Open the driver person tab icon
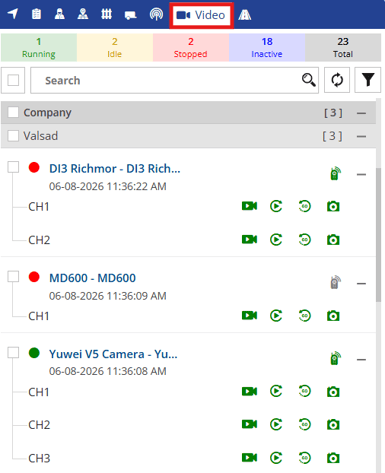Image resolution: width=385 pixels, height=473 pixels. tap(59, 14)
